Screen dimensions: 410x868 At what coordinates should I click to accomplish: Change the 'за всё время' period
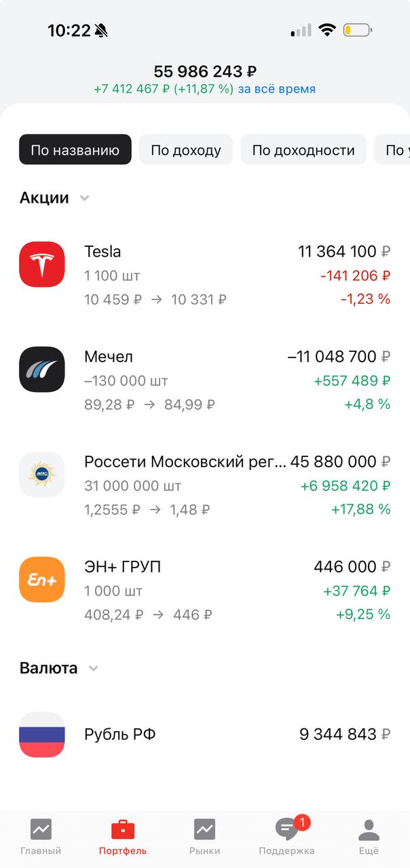(x=276, y=90)
